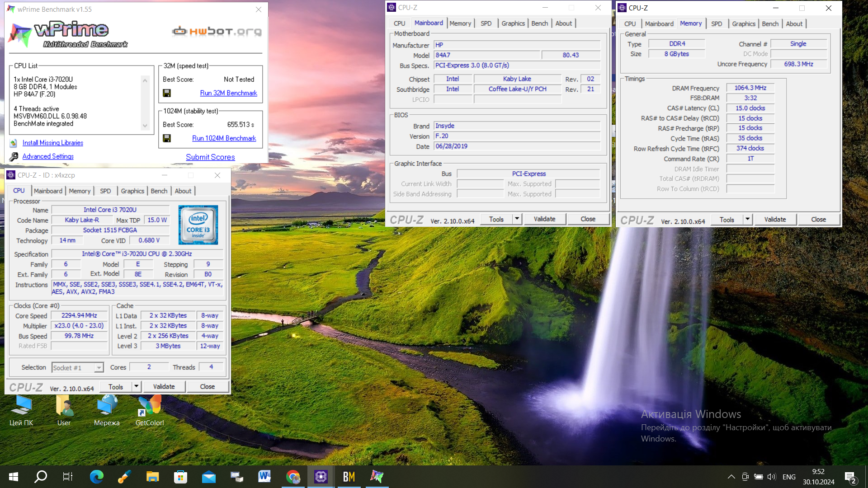Click Close in the CPU-Z Memory window
868x488 pixels.
point(818,220)
